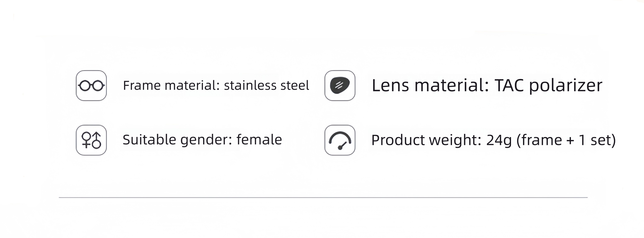Select the "Frame material:" label

tap(171, 86)
